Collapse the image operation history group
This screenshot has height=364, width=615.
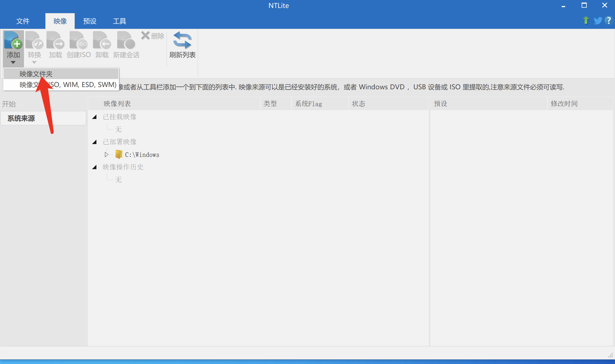[x=95, y=167]
